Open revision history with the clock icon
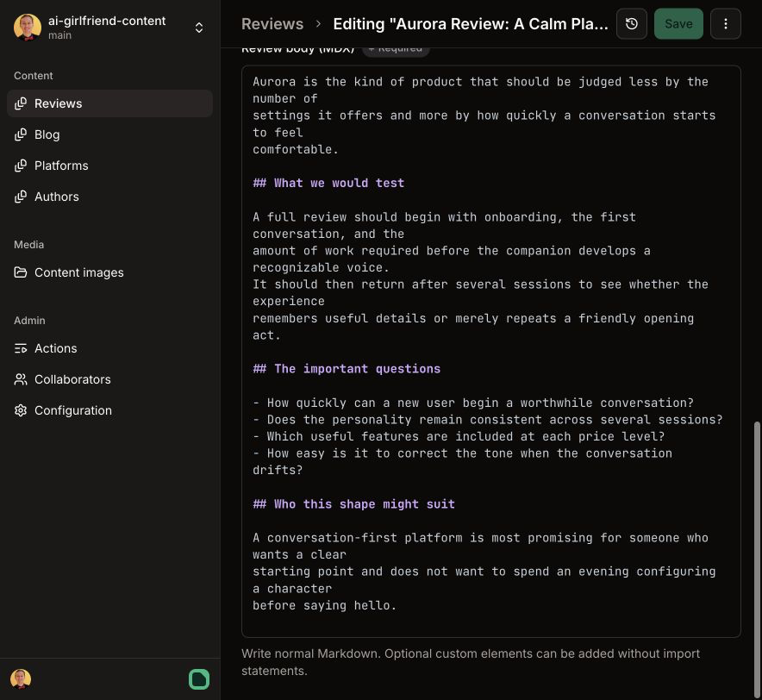 tap(631, 24)
